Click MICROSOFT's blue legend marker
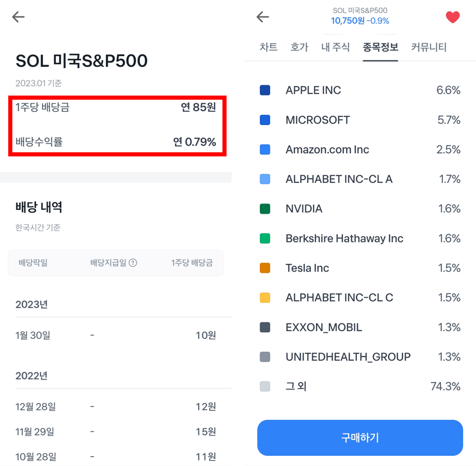Image resolution: width=476 pixels, height=466 pixels. [x=266, y=119]
